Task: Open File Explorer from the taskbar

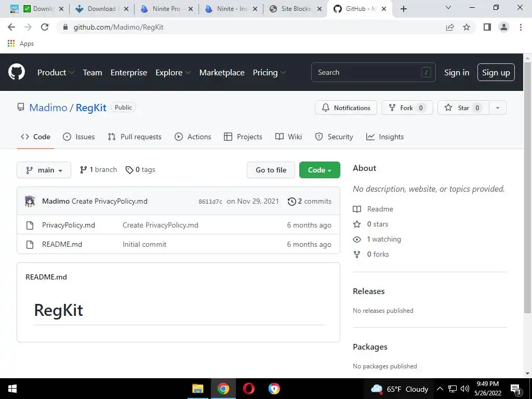Action: point(197,389)
